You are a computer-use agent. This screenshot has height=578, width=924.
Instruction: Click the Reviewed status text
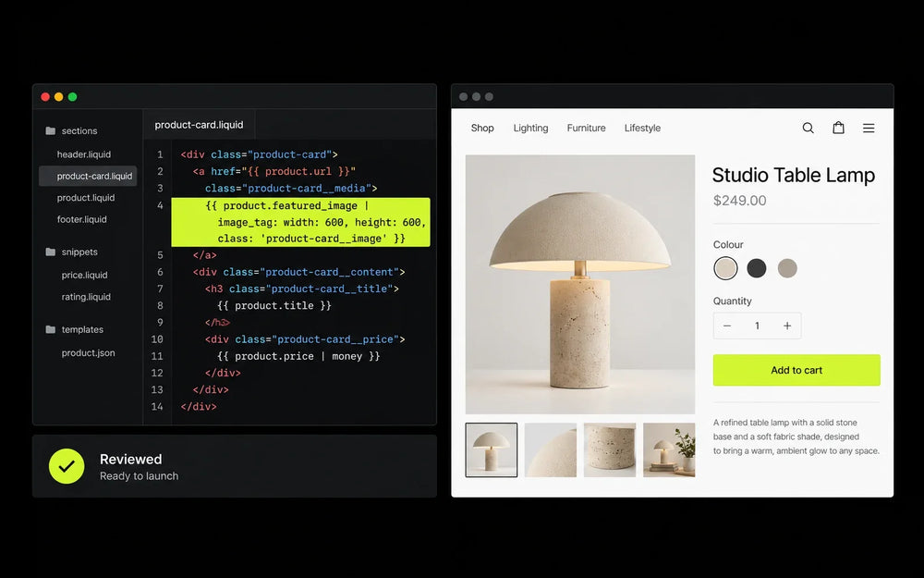pos(131,459)
